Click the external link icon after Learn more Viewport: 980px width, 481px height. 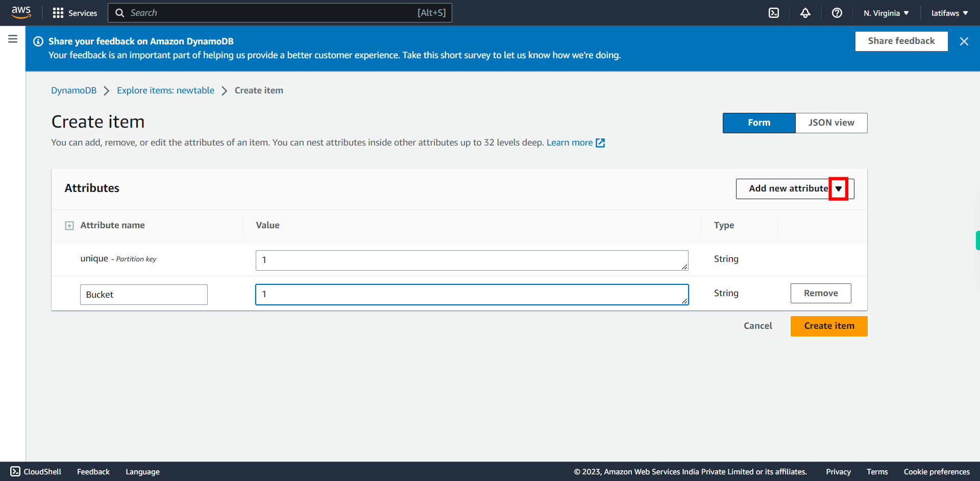pos(600,143)
